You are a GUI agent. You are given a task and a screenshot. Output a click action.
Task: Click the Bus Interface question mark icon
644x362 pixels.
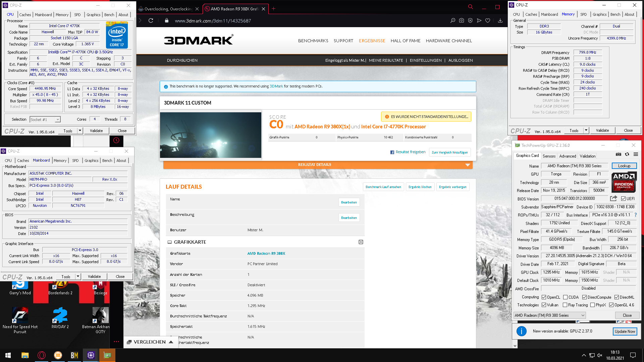click(635, 215)
